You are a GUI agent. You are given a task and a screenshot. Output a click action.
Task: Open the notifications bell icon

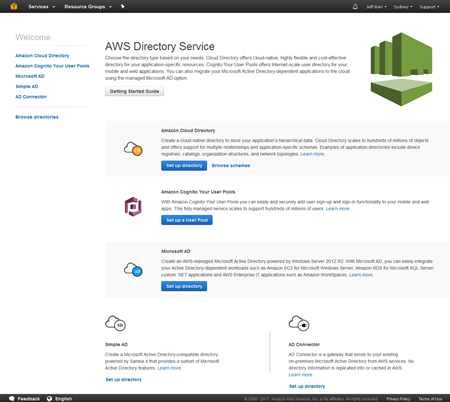(355, 7)
